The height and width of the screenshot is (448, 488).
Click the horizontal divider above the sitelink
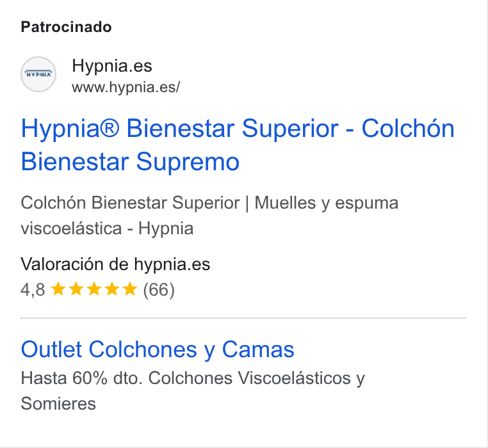243,318
